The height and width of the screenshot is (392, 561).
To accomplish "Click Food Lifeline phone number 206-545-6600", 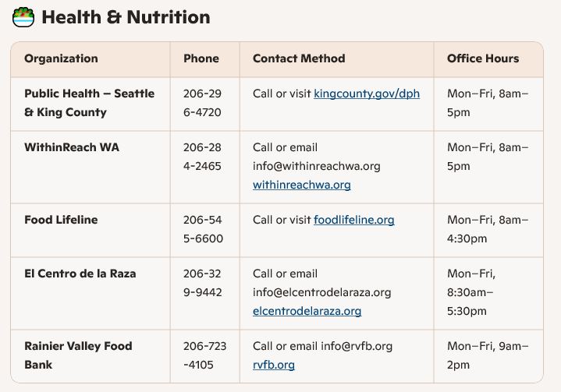I will point(202,230).
